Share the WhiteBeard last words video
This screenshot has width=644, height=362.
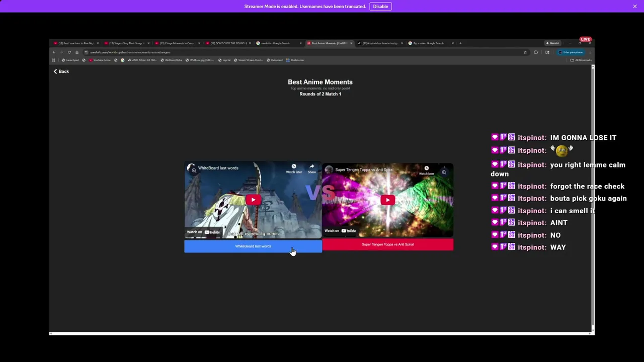[x=312, y=168]
